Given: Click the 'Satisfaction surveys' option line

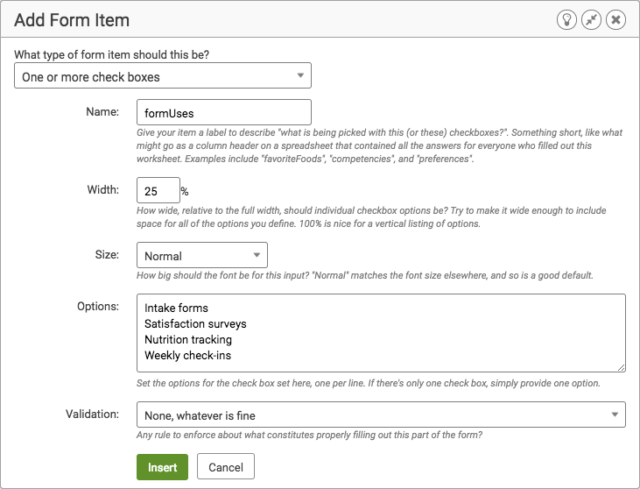Looking at the screenshot, I should tap(196, 324).
